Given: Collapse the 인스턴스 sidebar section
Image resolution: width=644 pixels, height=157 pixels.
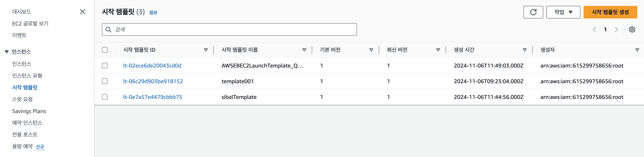Looking at the screenshot, I should point(7,52).
